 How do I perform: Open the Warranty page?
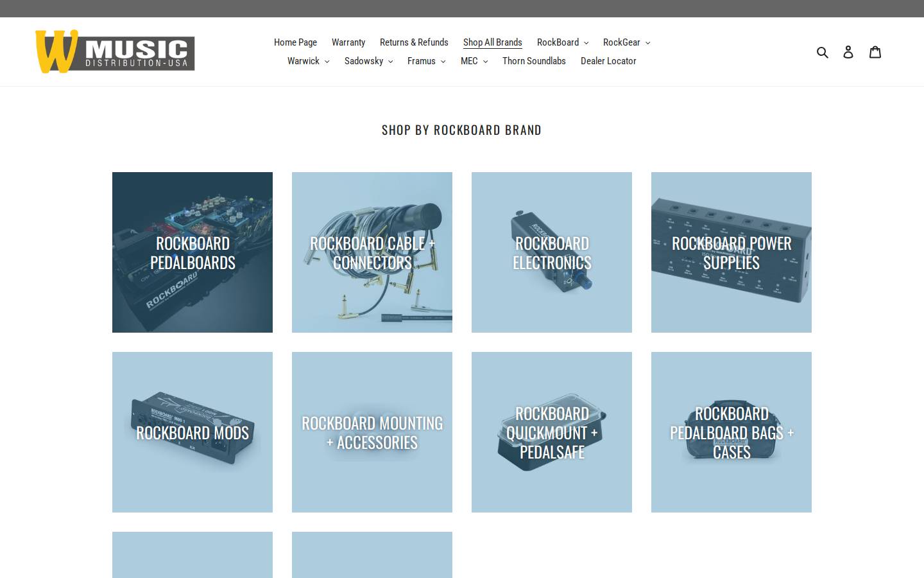[x=348, y=42]
